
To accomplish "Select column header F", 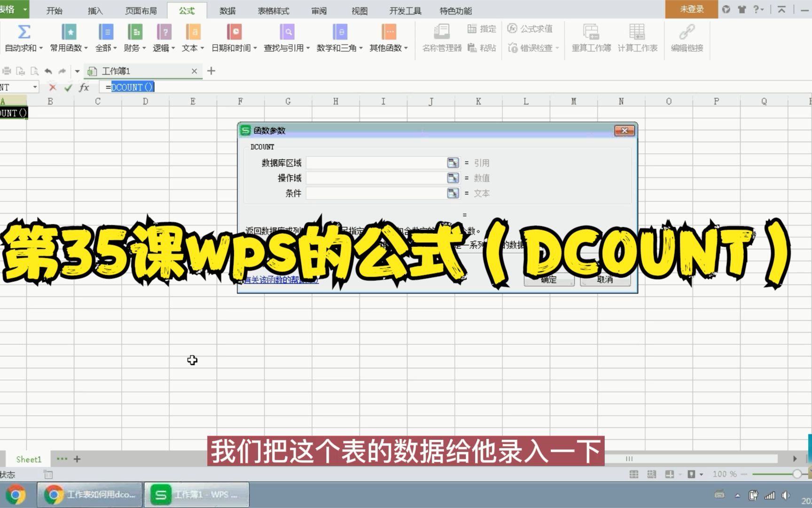I will pyautogui.click(x=240, y=101).
